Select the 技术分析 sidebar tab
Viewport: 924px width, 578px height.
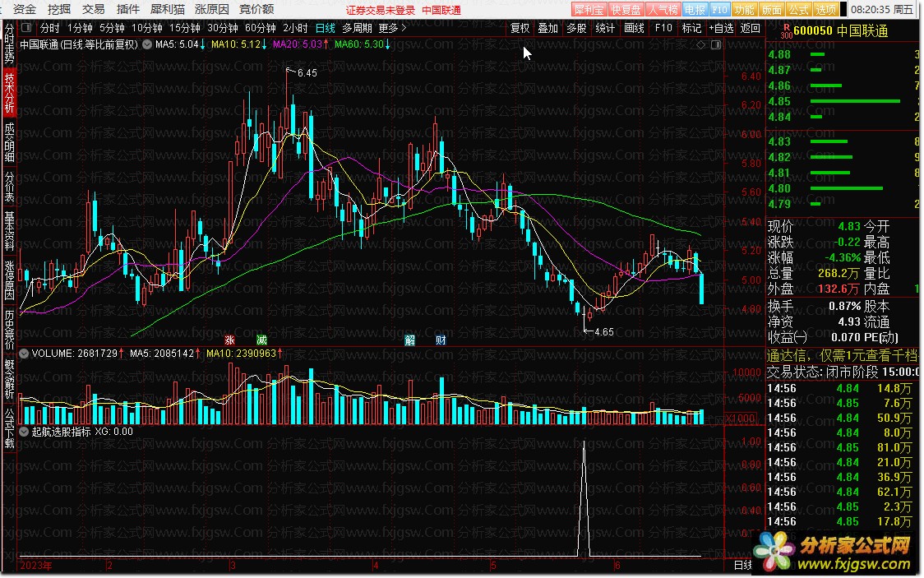click(9, 92)
